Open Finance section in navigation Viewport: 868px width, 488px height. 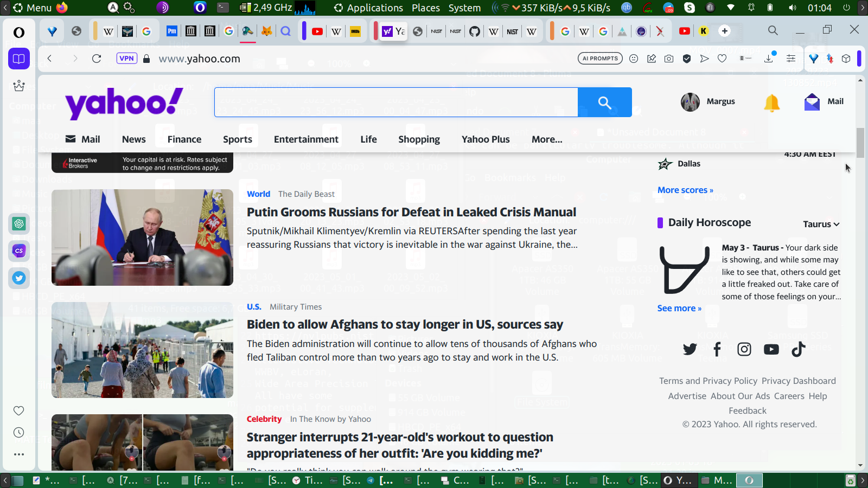pos(184,139)
